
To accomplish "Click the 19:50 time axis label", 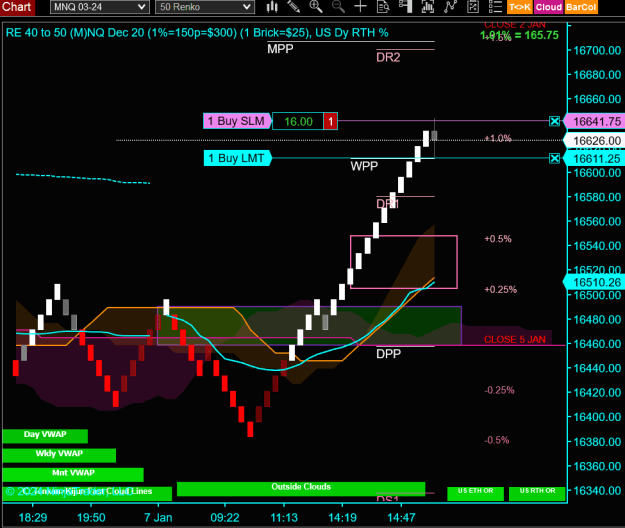I will click(x=91, y=518).
